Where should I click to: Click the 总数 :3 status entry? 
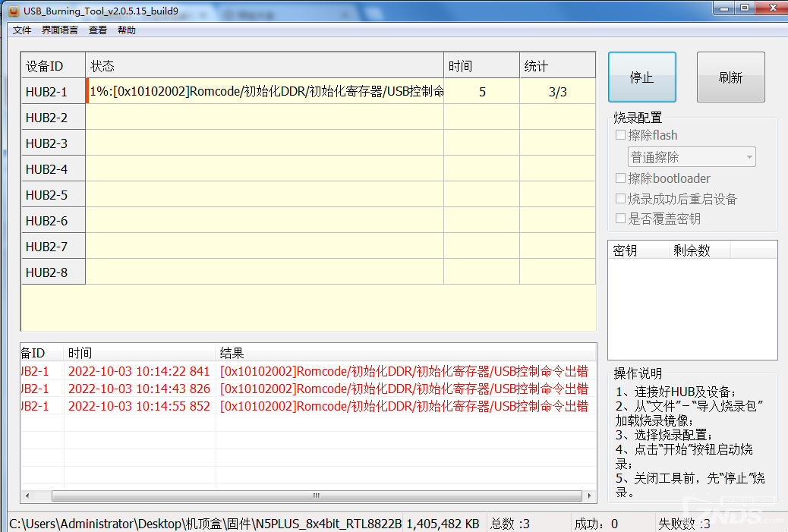[510, 524]
